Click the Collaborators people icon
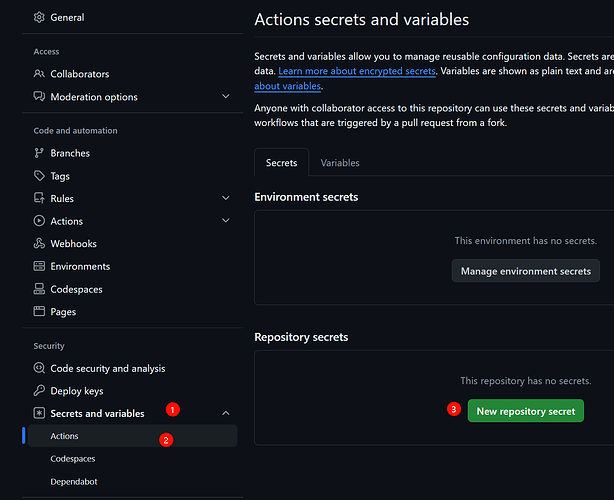This screenshot has height=500, width=614. 39,74
